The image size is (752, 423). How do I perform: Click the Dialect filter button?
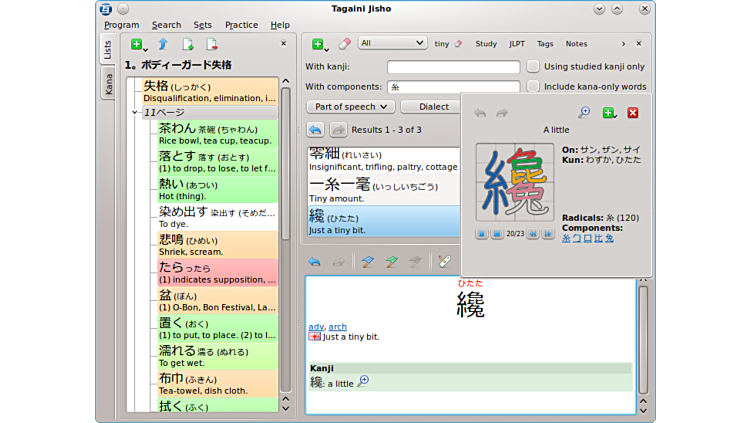tap(433, 107)
